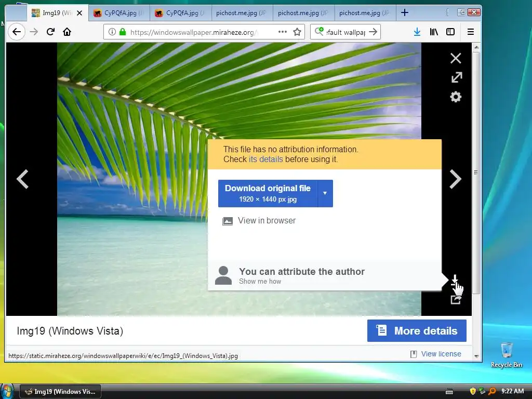Click the search box text field
The height and width of the screenshot is (399, 532).
pos(345,32)
